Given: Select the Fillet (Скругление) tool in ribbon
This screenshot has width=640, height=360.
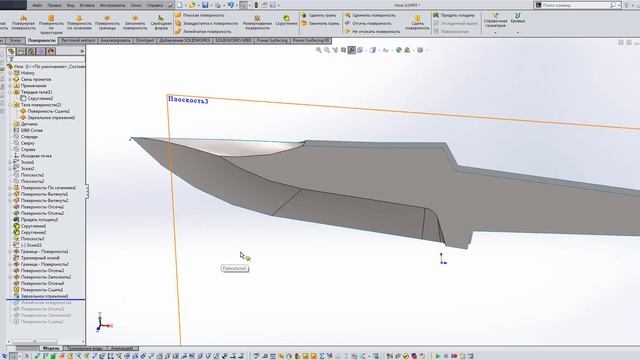Looking at the screenshot, I should (x=286, y=20).
